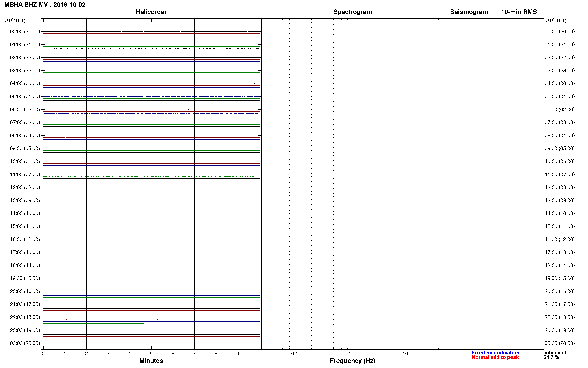
Task: Click '23:00 (19:00)' on the left time axis
Action: 25,330
